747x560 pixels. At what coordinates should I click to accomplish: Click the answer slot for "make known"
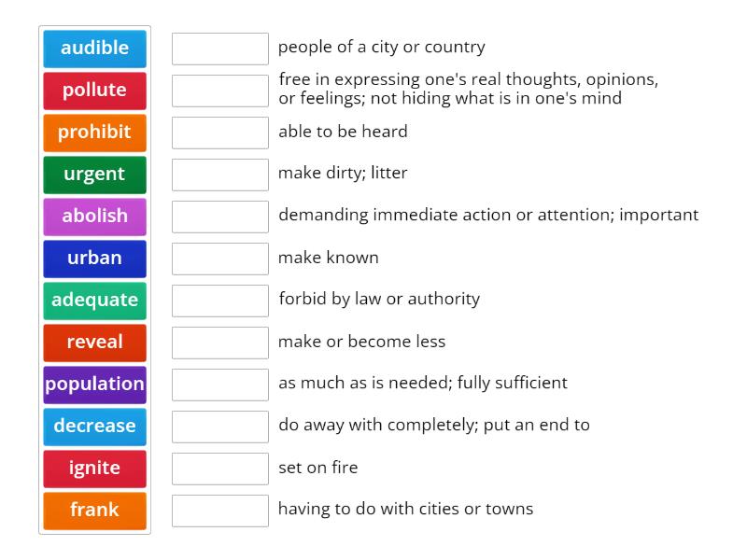(x=220, y=259)
